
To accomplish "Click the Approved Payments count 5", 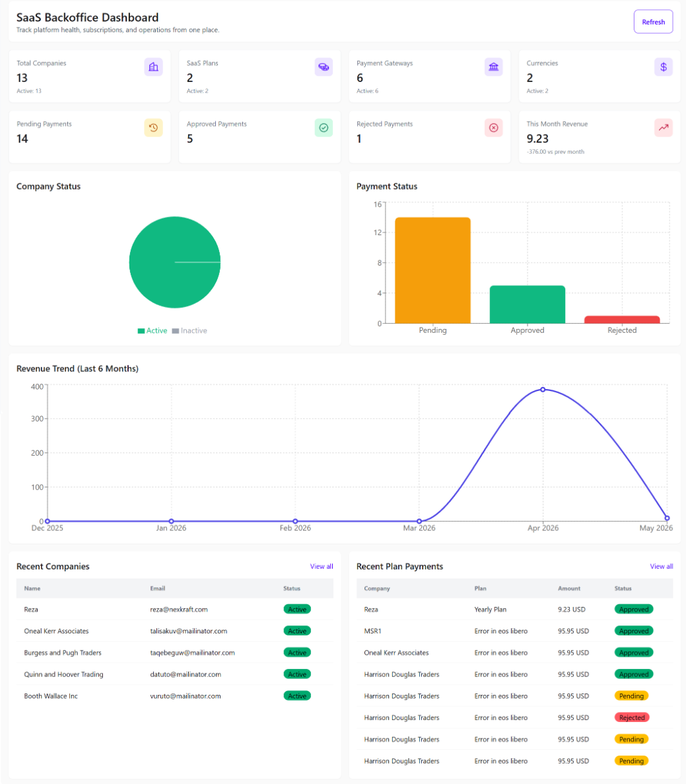I will click(x=190, y=139).
